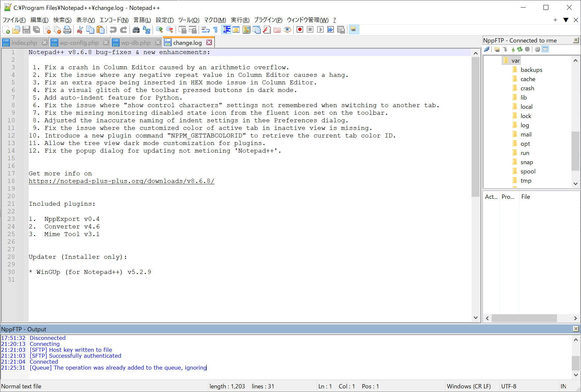The width and height of the screenshot is (581, 392).
Task: Click the tab list dropdown triangle
Action: click(566, 20)
